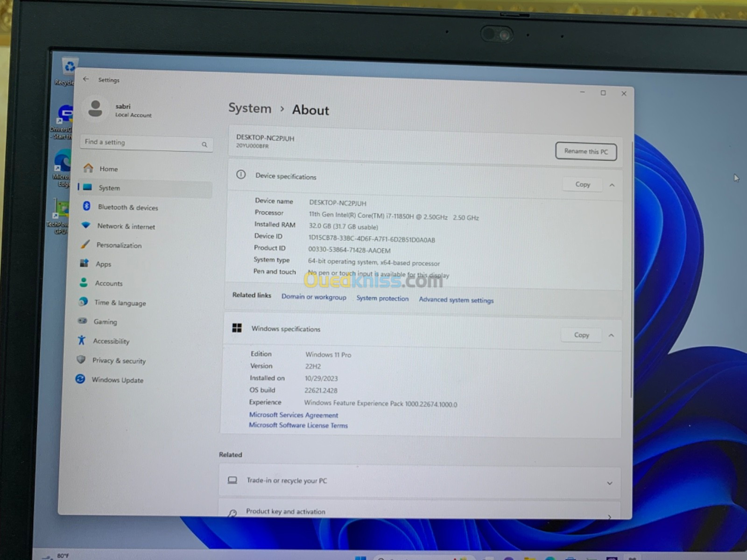Open Domain or workgroup link
The width and height of the screenshot is (747, 560).
(x=314, y=297)
